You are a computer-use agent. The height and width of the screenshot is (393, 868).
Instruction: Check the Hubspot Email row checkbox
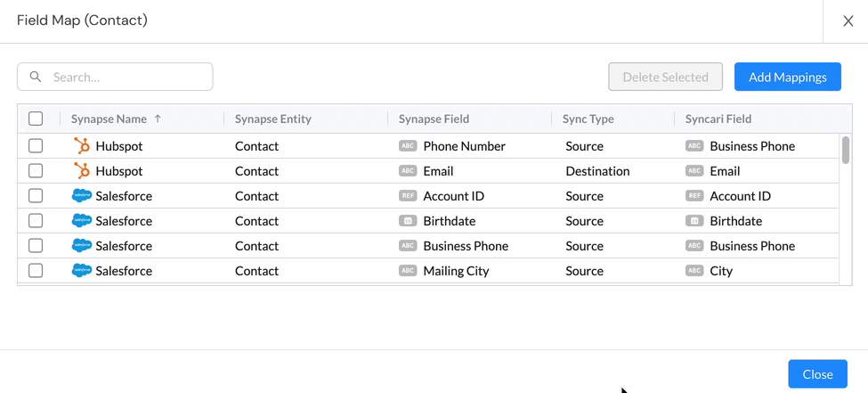coord(36,171)
